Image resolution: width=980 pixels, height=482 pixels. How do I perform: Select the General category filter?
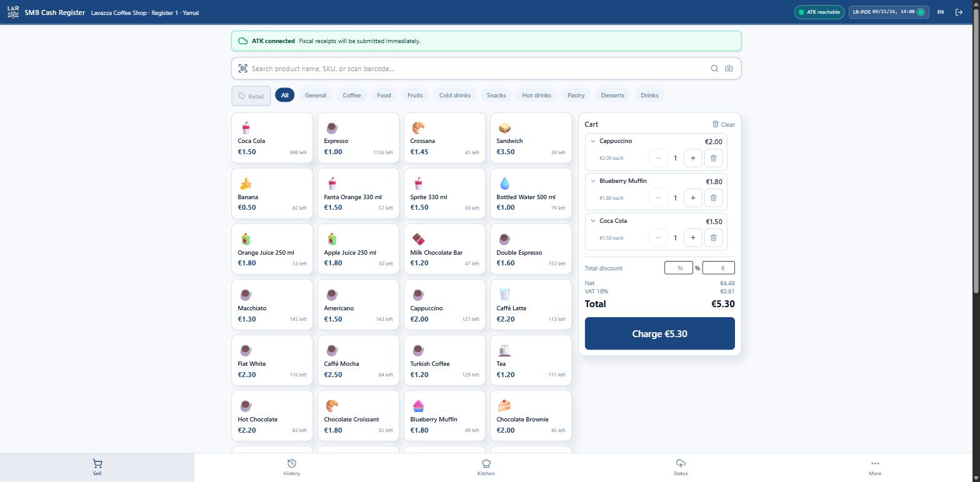(316, 96)
